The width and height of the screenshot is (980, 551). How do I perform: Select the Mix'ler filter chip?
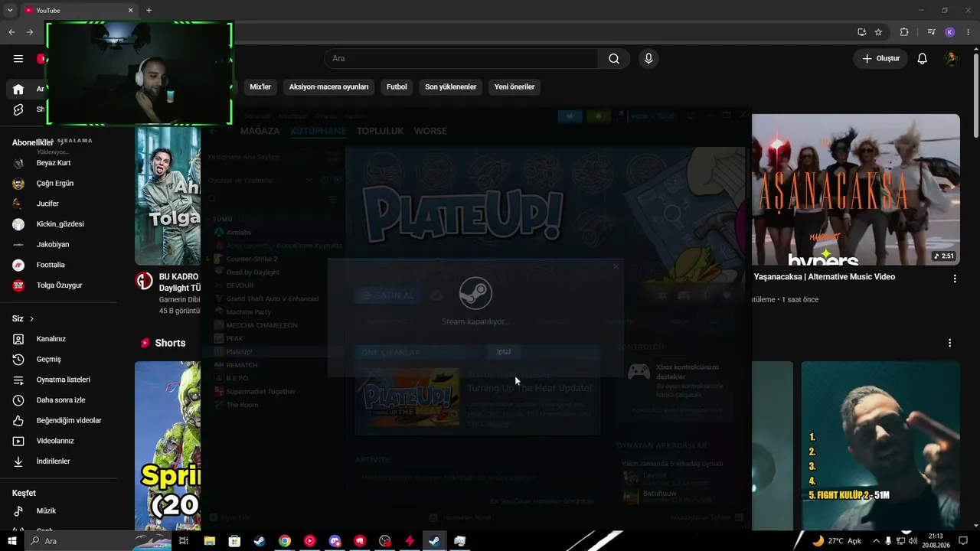(260, 87)
